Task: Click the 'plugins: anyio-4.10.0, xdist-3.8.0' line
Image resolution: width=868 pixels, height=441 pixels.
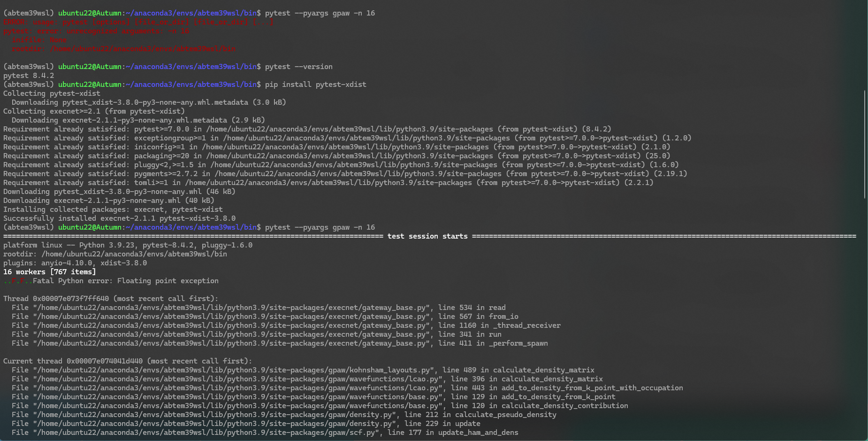Action: tap(75, 263)
